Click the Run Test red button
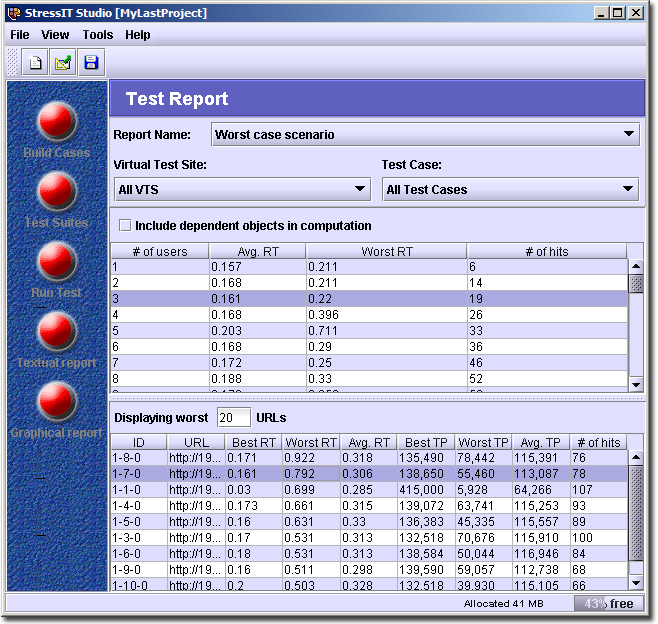This screenshot has height=624, width=658. coord(57,261)
